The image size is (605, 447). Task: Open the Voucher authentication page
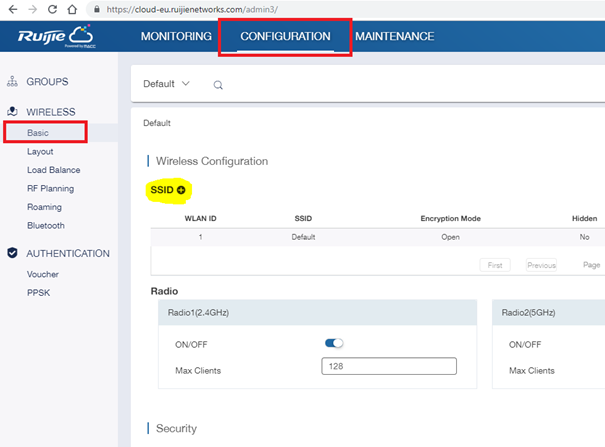[43, 274]
